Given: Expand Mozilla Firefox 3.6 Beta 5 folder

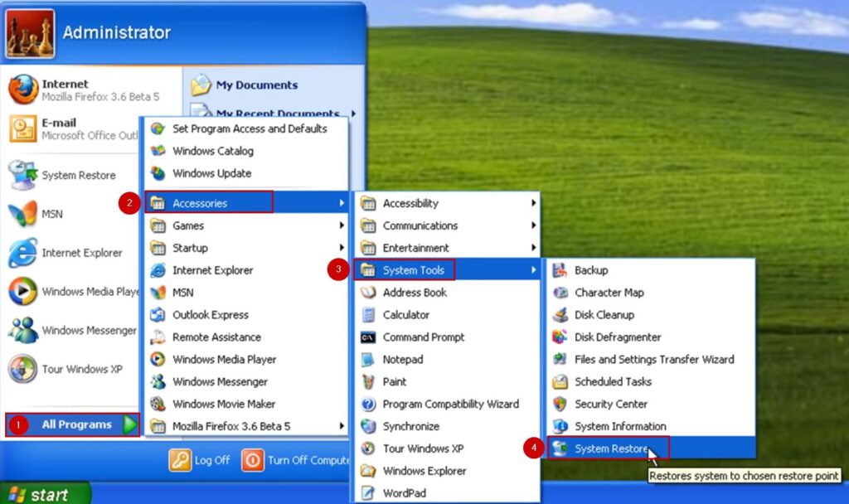Looking at the screenshot, I should (246, 426).
